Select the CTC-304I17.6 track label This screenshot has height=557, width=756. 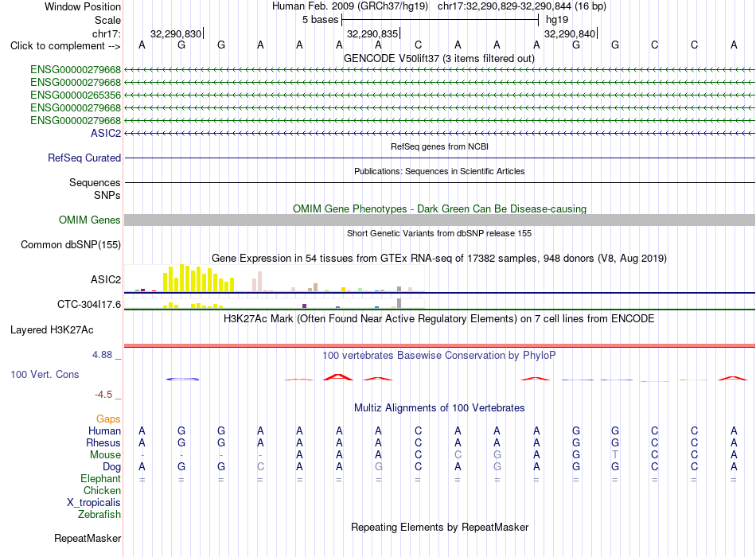pos(89,304)
